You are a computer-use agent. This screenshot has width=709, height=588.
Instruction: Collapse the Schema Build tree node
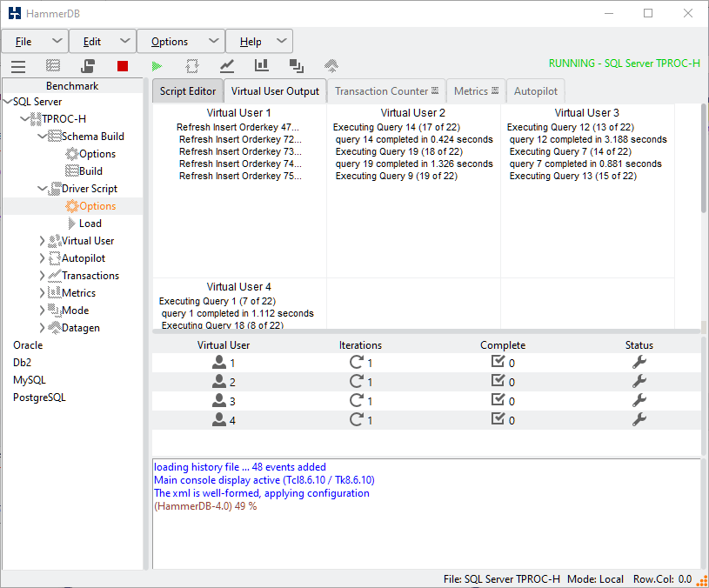42,136
